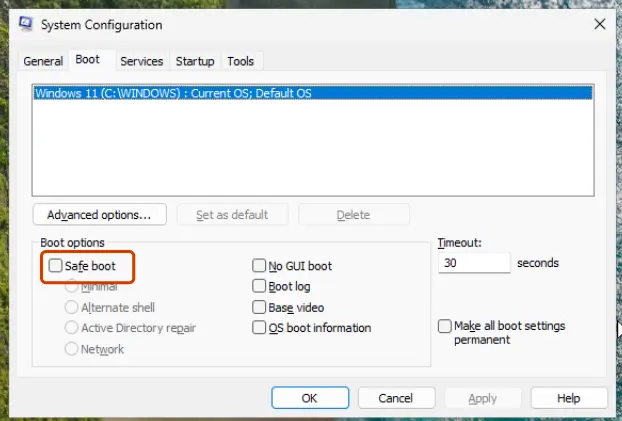Close the System Configuration dialog

coord(600,24)
